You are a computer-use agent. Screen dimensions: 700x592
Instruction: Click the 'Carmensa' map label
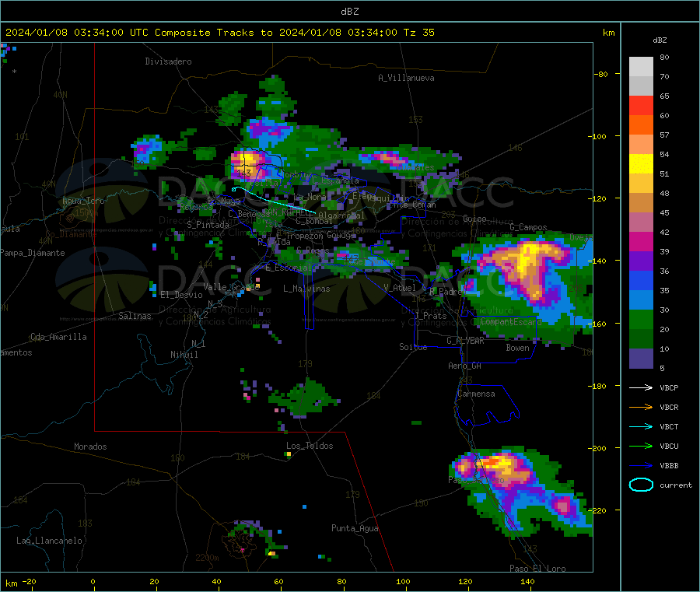tap(476, 394)
